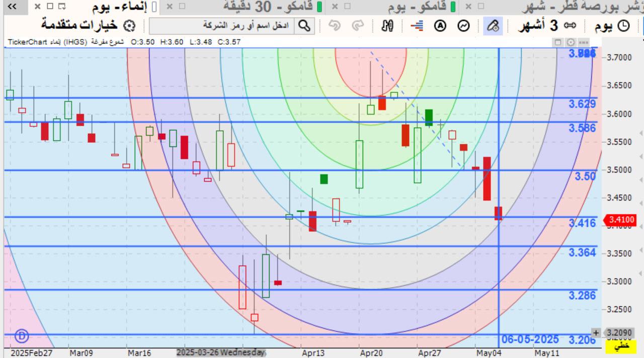644x358 pixels.
Task: Click the 3.364 Fibonacci level label
Action: point(582,252)
